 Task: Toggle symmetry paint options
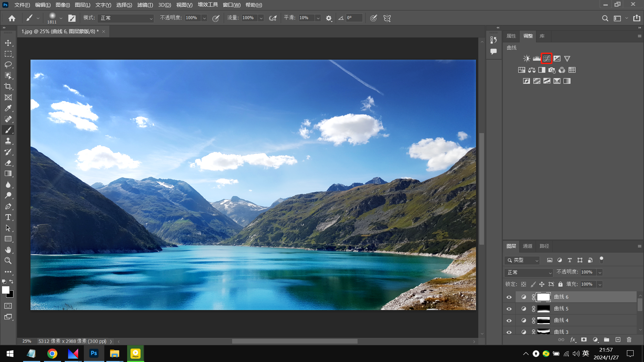pyautogui.click(x=387, y=18)
